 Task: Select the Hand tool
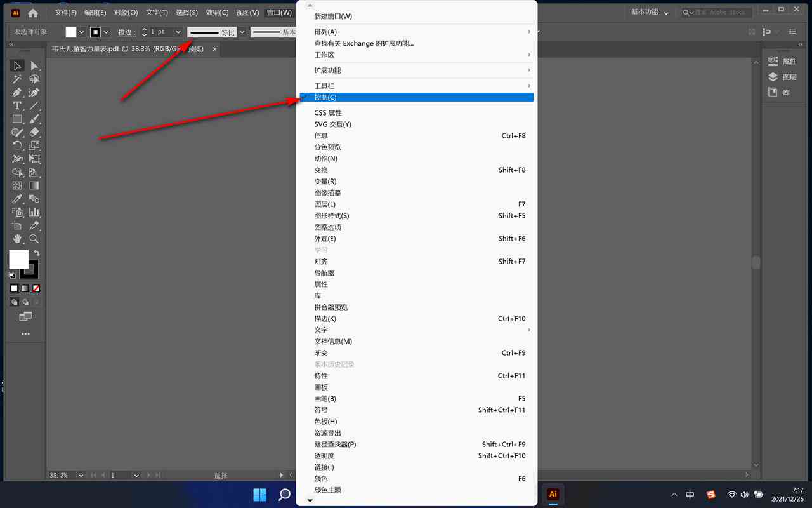[x=17, y=239]
